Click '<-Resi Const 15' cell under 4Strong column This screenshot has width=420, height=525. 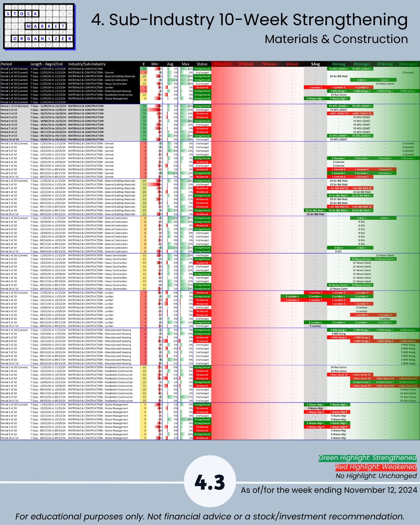click(x=338, y=375)
